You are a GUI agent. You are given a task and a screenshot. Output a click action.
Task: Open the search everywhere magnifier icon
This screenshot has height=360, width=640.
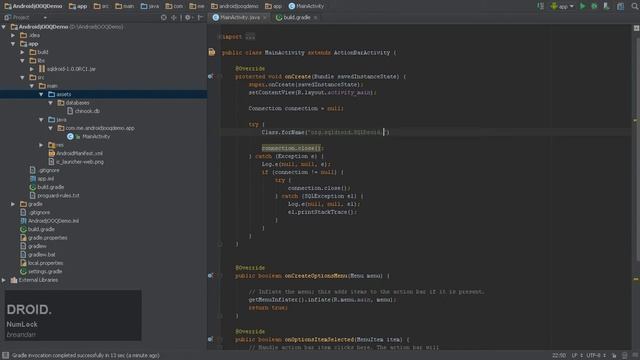(635, 6)
